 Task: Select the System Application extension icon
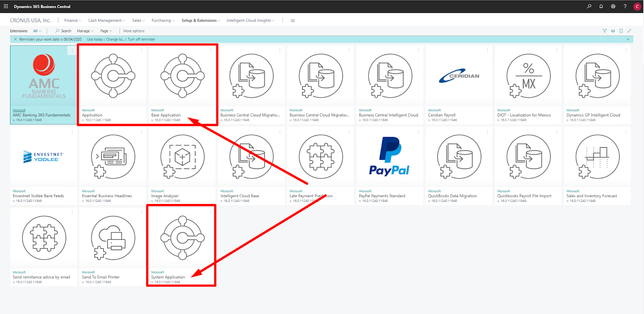pos(182,238)
